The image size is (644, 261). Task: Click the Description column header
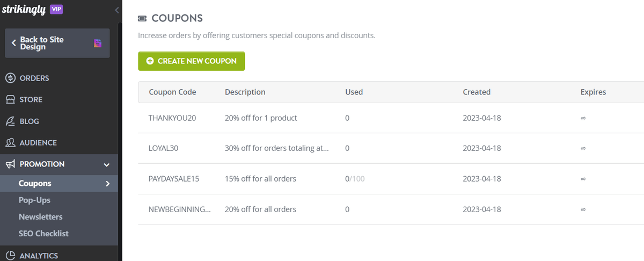[x=245, y=92]
